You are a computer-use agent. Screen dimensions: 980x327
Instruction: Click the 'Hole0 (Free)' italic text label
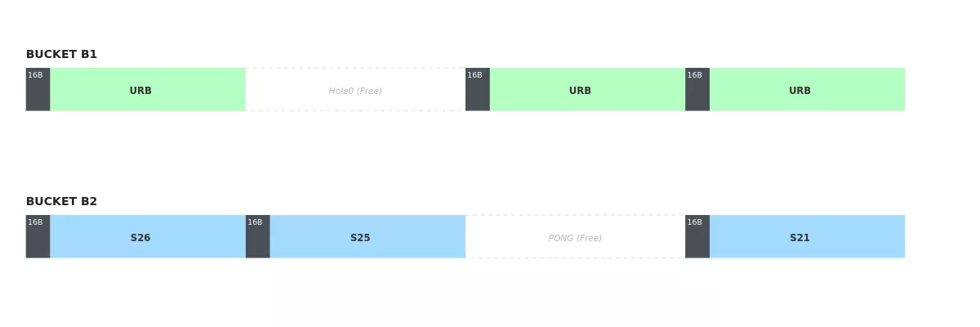coord(355,91)
